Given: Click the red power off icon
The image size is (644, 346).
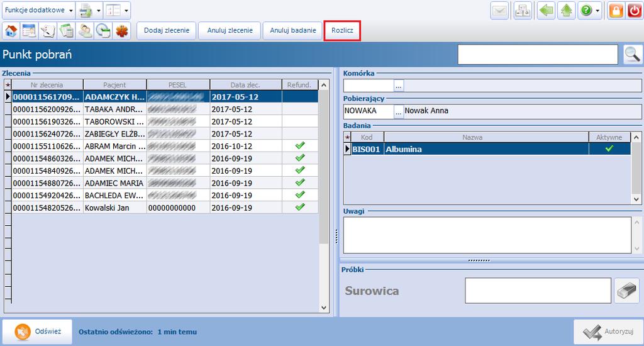Looking at the screenshot, I should pos(634,11).
